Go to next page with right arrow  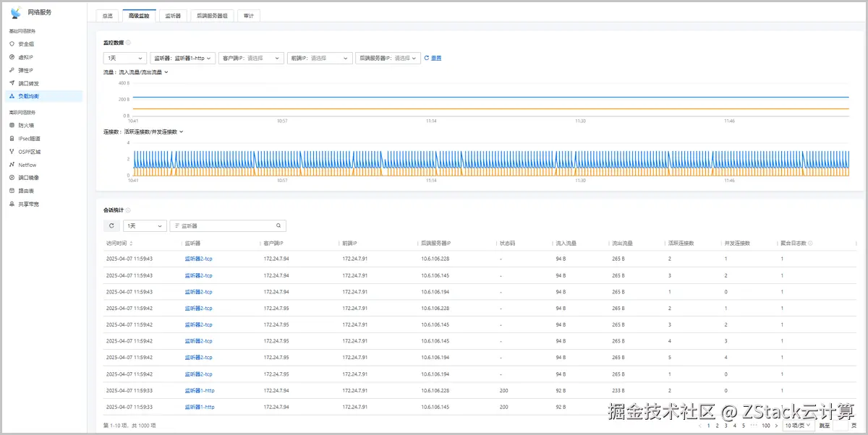click(x=777, y=426)
